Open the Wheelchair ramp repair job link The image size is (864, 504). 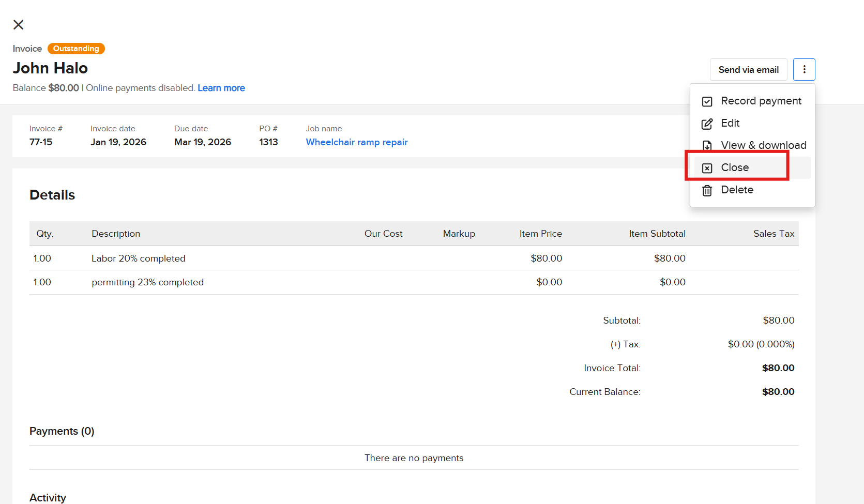click(x=357, y=142)
